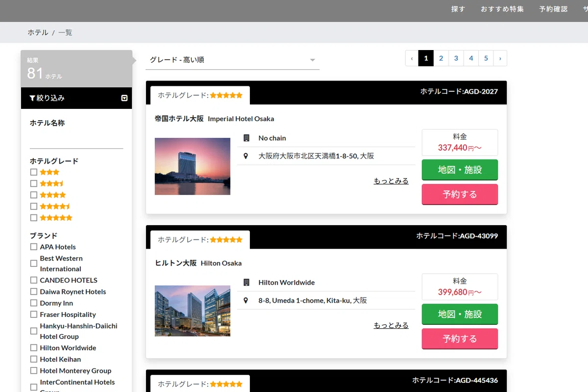
Task: Check the Hotel Keihan brand filter
Action: pyautogui.click(x=34, y=359)
